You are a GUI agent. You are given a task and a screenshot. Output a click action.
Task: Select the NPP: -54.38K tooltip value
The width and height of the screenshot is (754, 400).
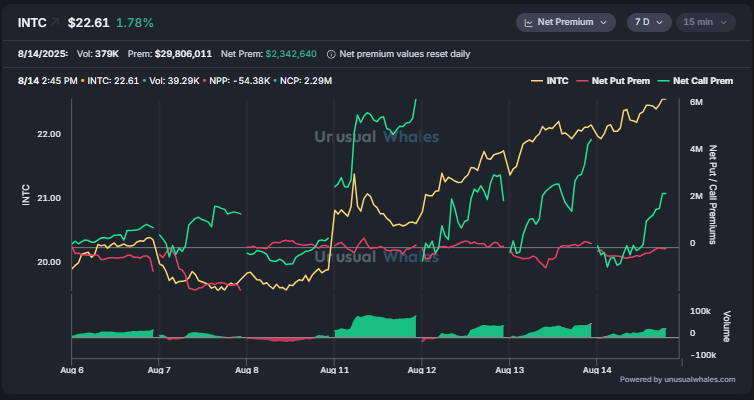[x=240, y=81]
